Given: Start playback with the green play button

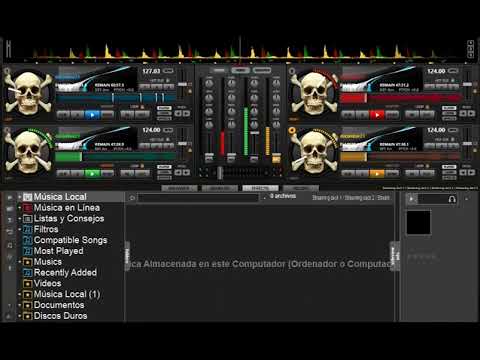Looking at the screenshot, I should [x=92, y=173].
